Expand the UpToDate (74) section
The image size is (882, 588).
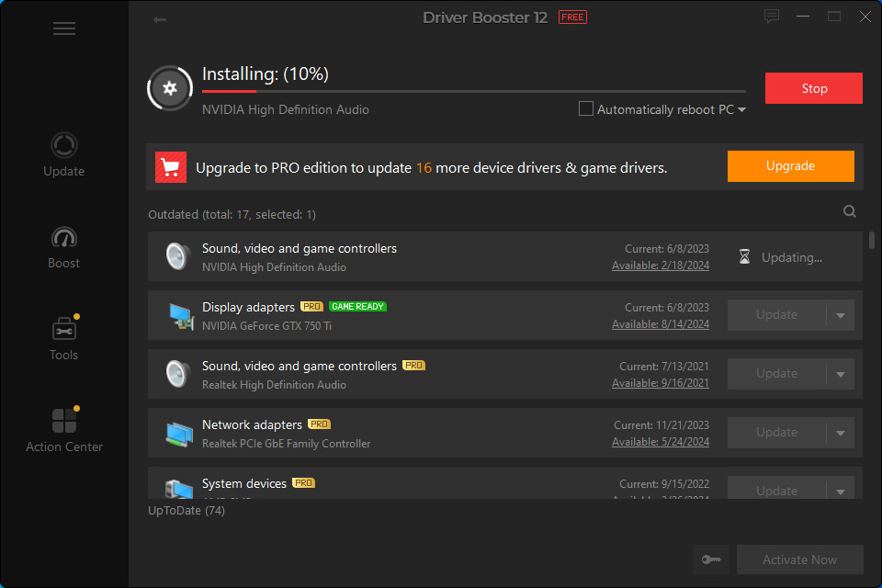187,510
